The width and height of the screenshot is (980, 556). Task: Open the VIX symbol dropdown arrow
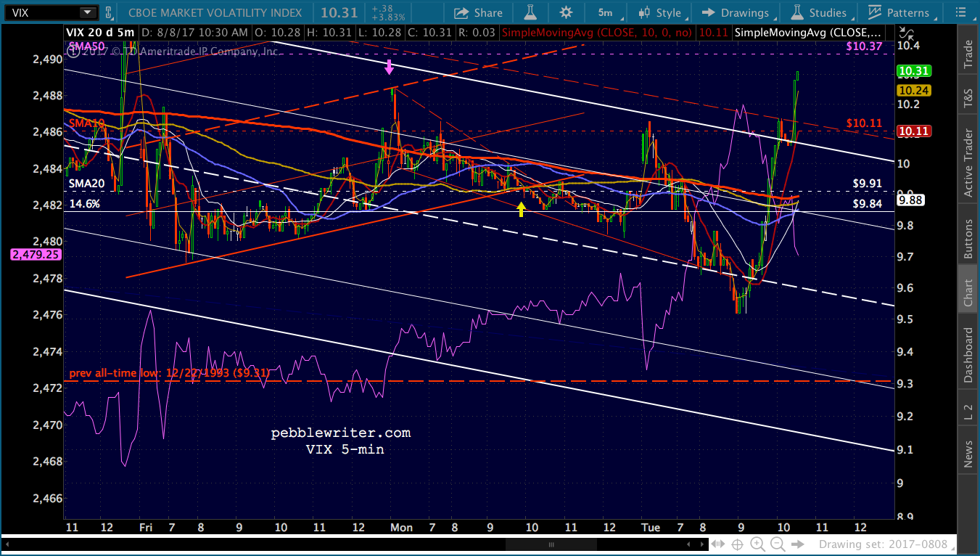[87, 12]
